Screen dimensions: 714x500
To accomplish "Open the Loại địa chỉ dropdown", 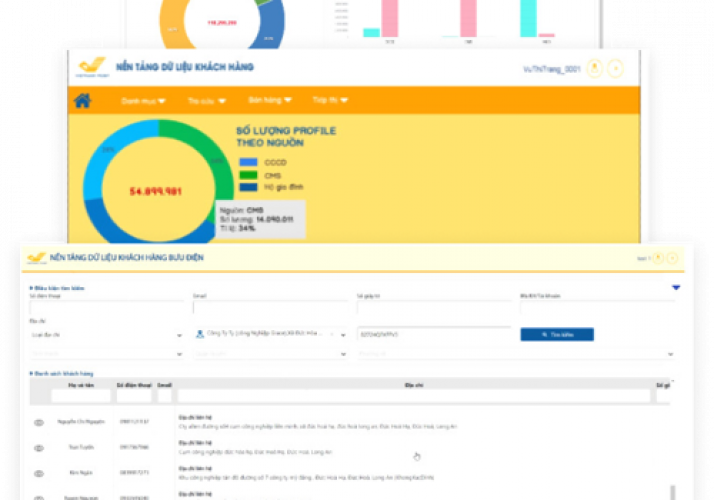I will tap(107, 335).
